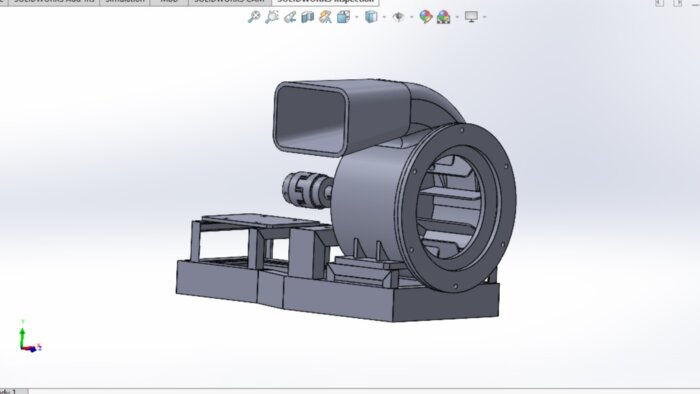Open Edit Appearance color ball icon
Screen dimensions: 700x394
(426, 17)
